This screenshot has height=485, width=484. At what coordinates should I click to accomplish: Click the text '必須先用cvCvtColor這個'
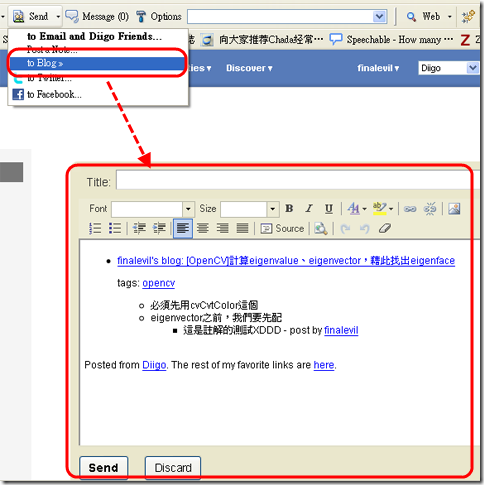204,305
